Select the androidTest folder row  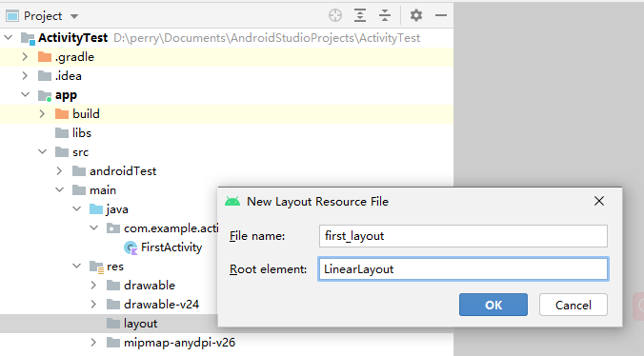click(227, 171)
